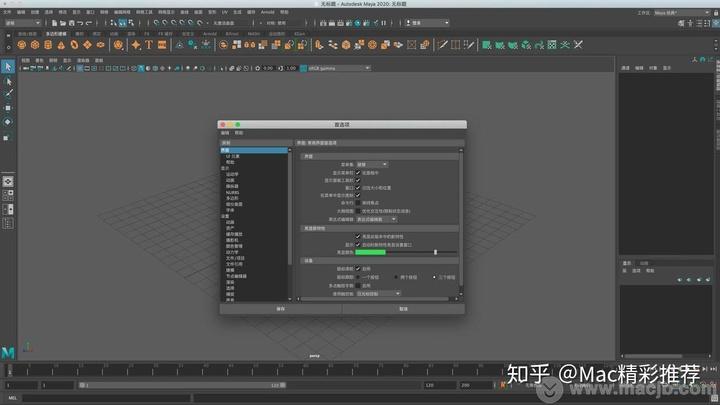This screenshot has height=405, width=720.
Task: Create a polygon disc from the shelf
Action: tap(101, 45)
